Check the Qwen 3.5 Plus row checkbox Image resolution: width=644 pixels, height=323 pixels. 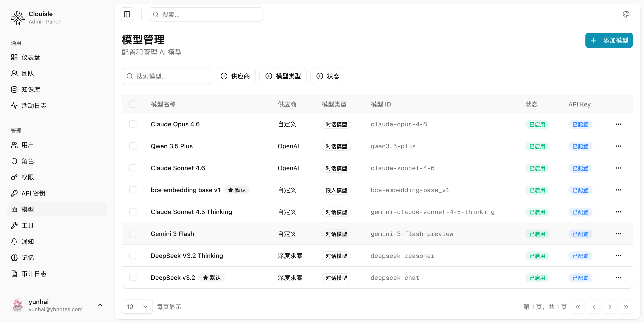coord(133,146)
